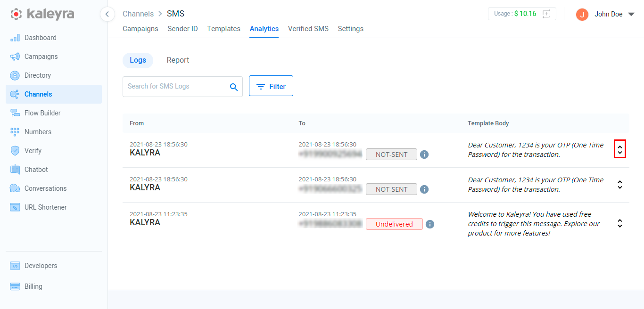Open the Campaigns tab under SMS
This screenshot has height=309, width=644.
[140, 29]
